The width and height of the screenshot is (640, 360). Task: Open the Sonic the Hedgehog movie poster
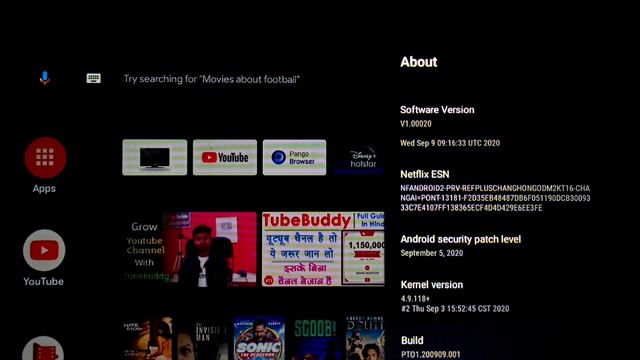[259, 338]
